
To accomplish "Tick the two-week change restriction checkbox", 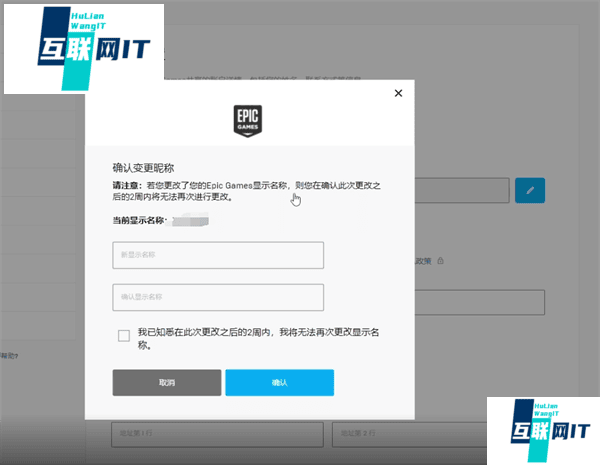I will click(124, 336).
